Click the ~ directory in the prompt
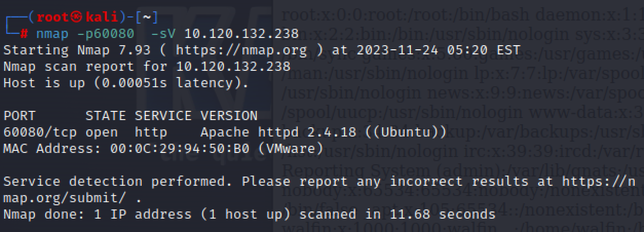 click(x=147, y=17)
